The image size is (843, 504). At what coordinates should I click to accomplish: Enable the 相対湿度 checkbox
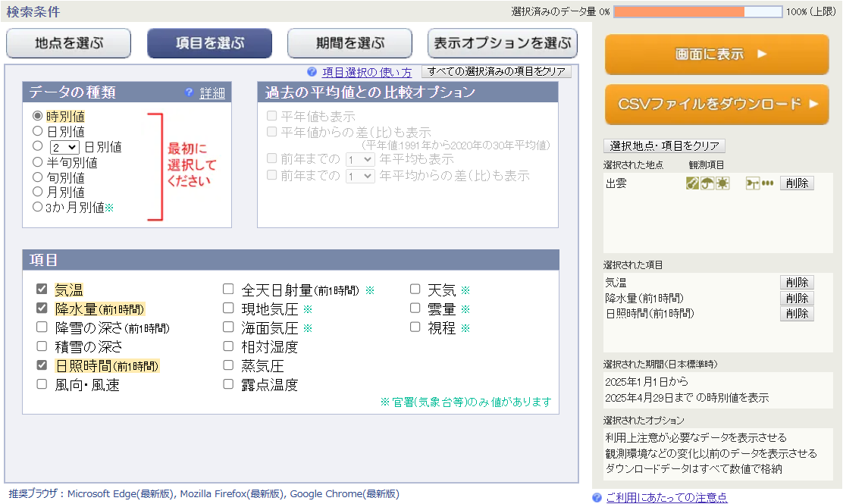pos(228,346)
